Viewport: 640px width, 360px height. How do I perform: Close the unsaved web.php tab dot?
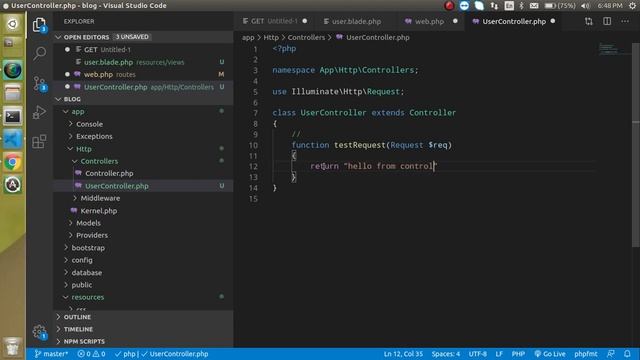coord(455,21)
